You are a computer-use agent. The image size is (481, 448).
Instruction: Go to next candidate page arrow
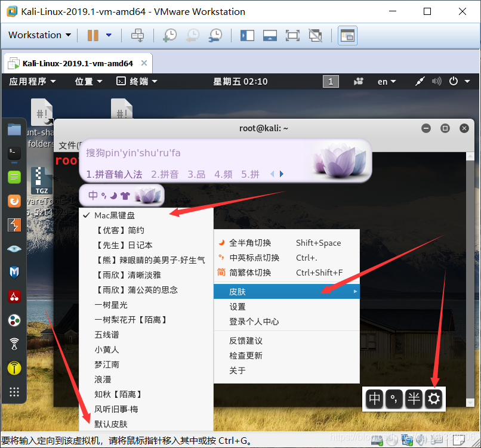(x=282, y=174)
